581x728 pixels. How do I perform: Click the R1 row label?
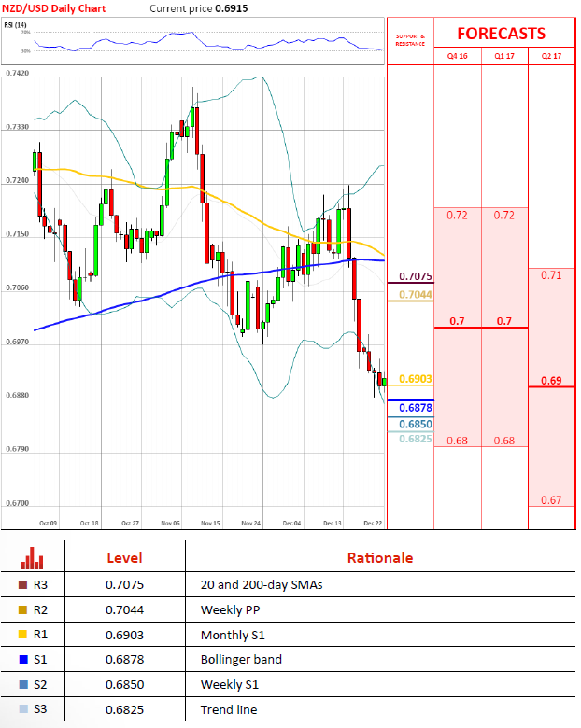point(40,635)
